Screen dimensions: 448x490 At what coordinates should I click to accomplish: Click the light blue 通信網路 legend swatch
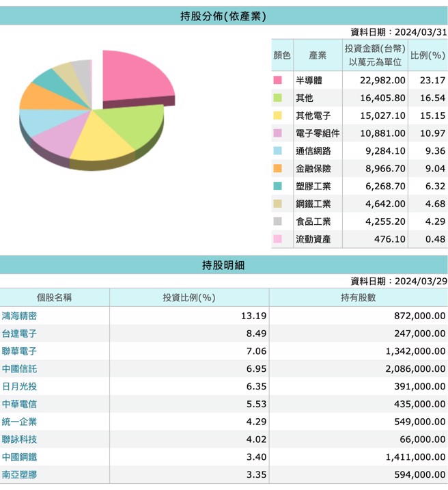coord(277,151)
